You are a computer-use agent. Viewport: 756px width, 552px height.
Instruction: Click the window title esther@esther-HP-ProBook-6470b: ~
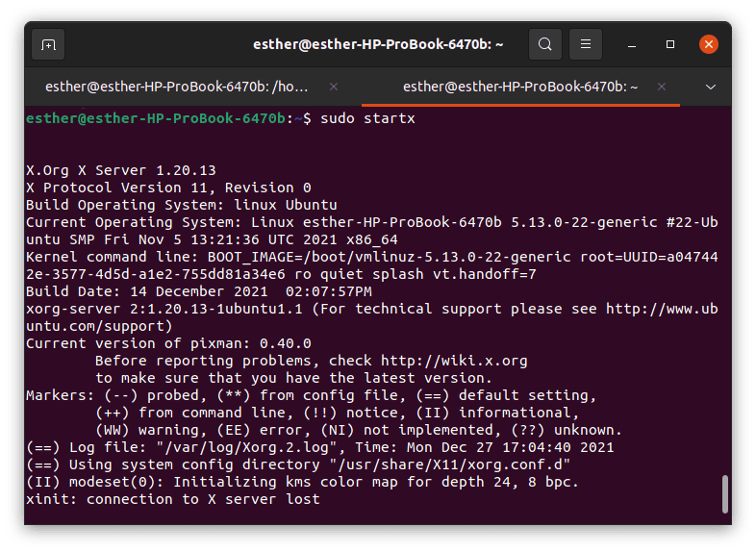pyautogui.click(x=378, y=44)
